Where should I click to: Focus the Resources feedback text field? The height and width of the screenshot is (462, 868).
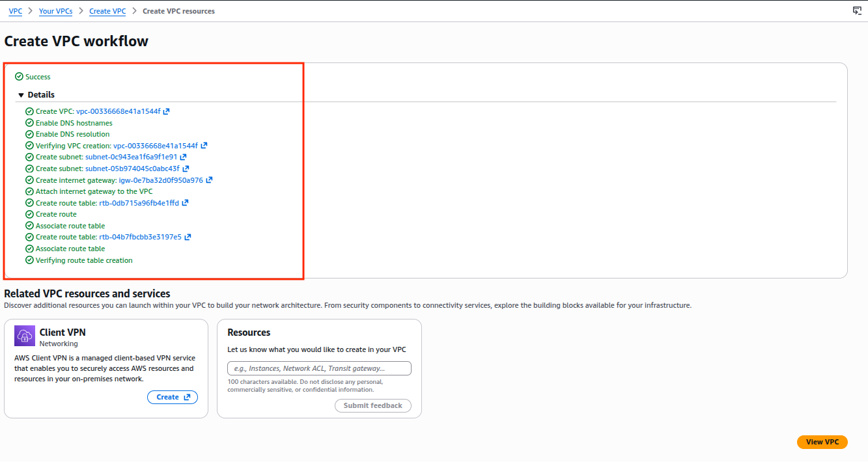[319, 368]
